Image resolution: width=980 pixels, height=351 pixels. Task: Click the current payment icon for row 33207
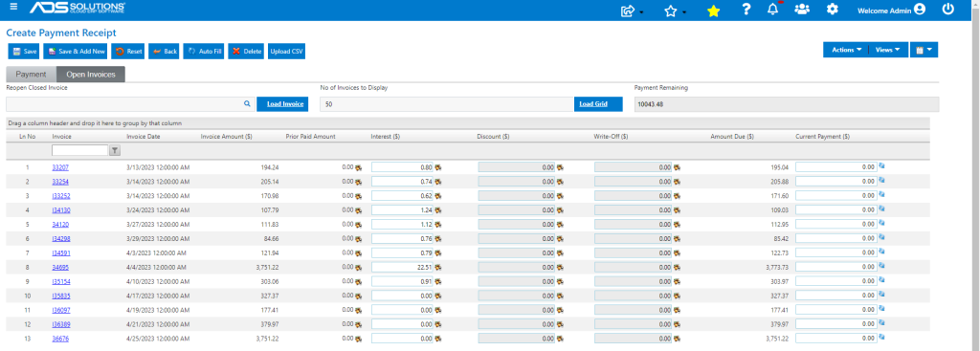click(882, 166)
